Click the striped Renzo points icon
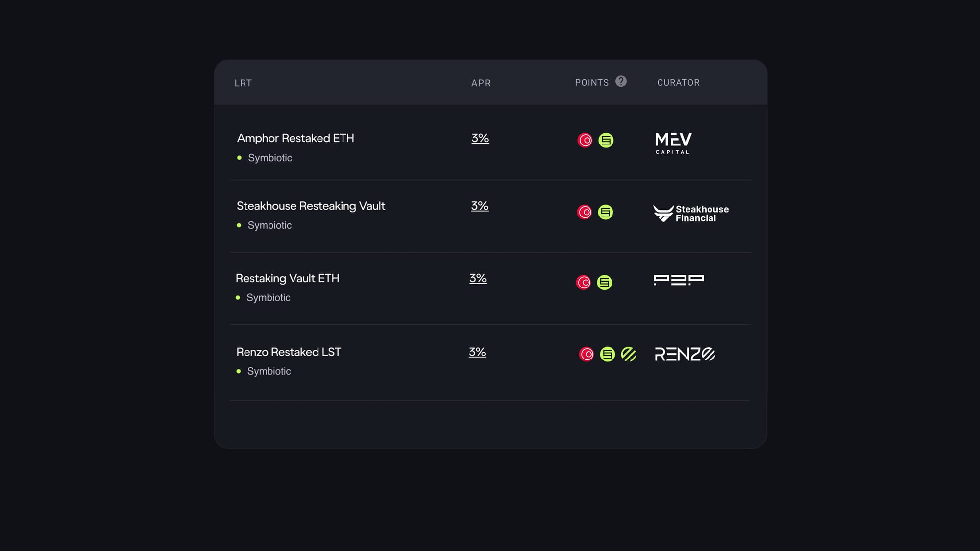 point(629,354)
